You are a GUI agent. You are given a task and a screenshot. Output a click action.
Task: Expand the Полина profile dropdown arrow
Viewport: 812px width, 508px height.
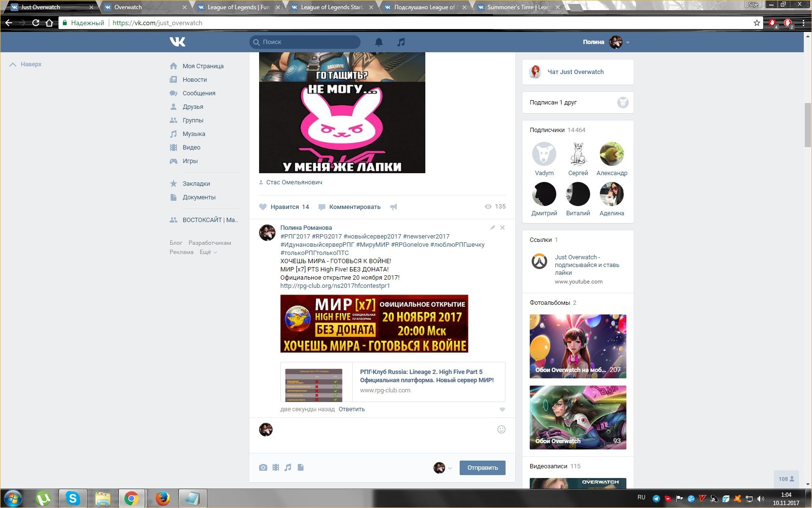[x=628, y=43]
